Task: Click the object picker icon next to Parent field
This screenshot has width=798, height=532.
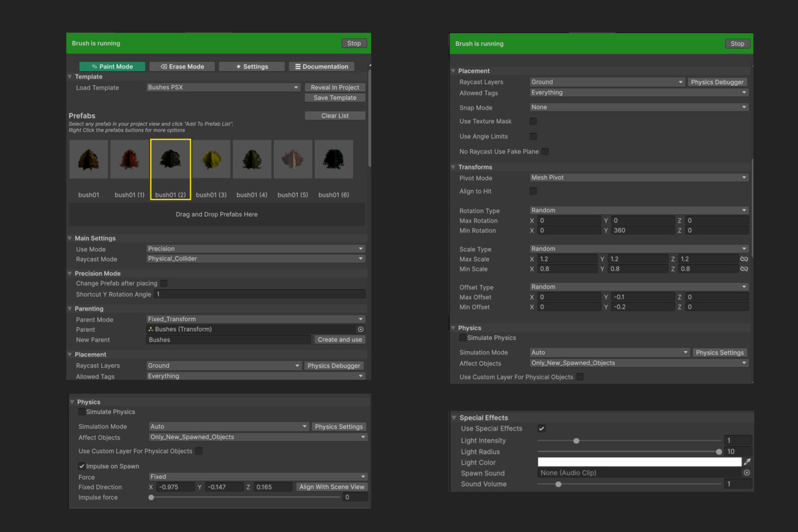Action: (360, 329)
